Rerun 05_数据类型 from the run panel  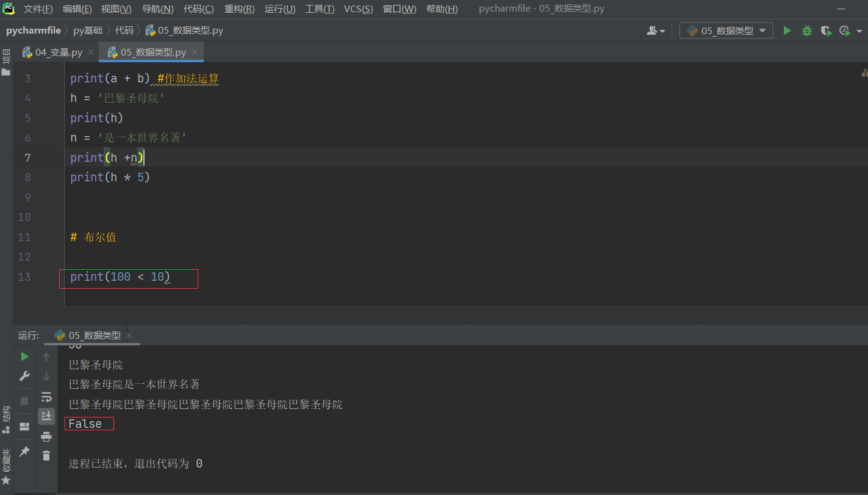tap(24, 356)
